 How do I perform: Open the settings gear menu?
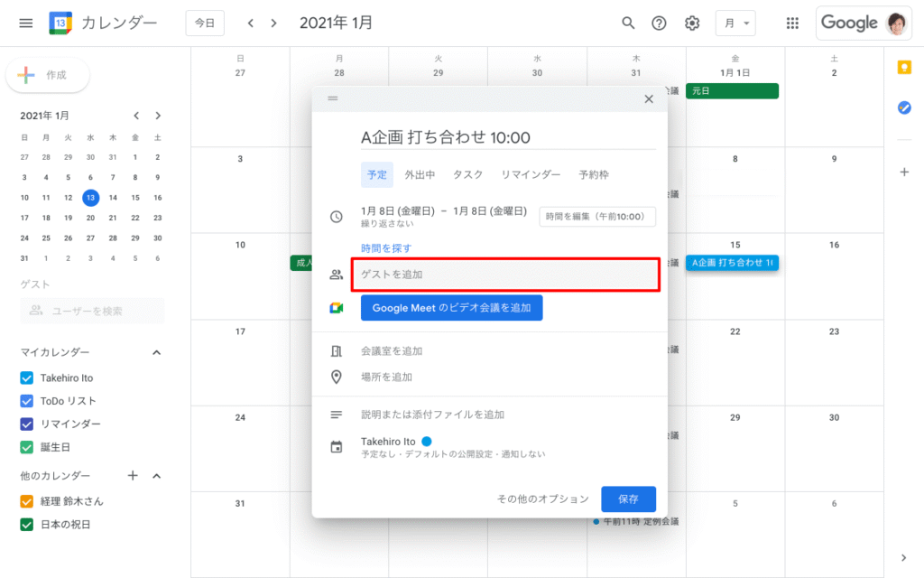pyautogui.click(x=692, y=23)
